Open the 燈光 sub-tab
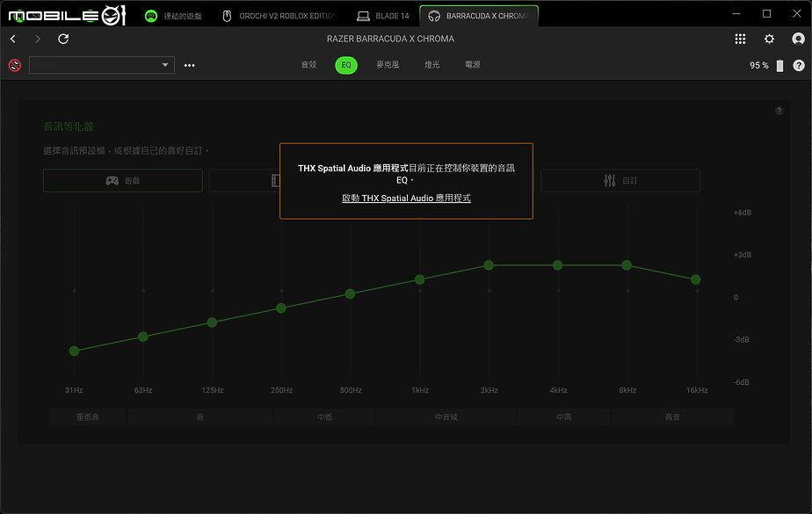812x514 pixels. click(431, 65)
